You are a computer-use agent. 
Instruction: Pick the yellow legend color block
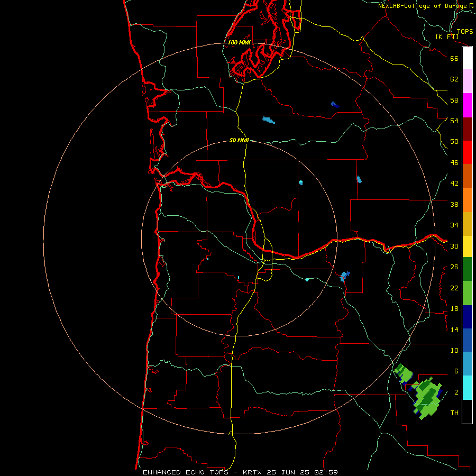pos(467,246)
